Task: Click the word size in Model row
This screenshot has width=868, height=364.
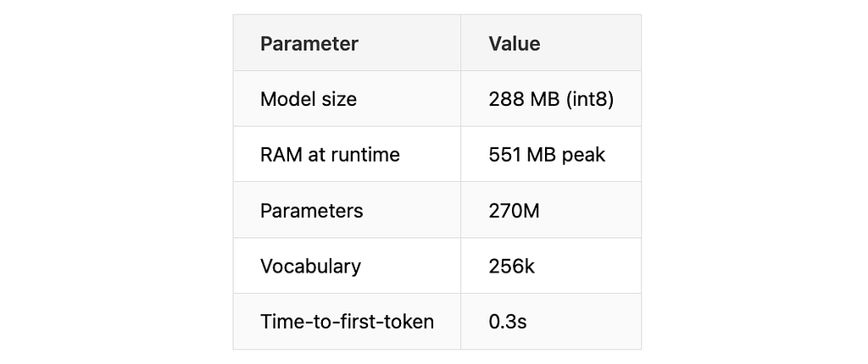Action: pyautogui.click(x=334, y=99)
